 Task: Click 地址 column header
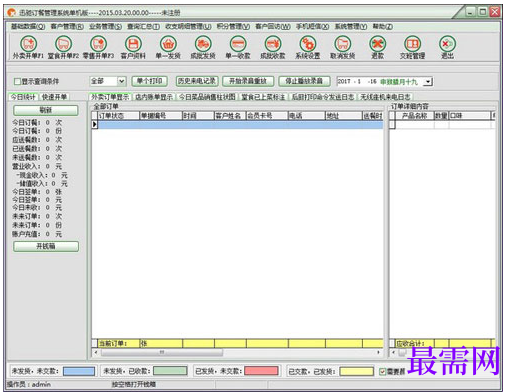pyautogui.click(x=344, y=116)
